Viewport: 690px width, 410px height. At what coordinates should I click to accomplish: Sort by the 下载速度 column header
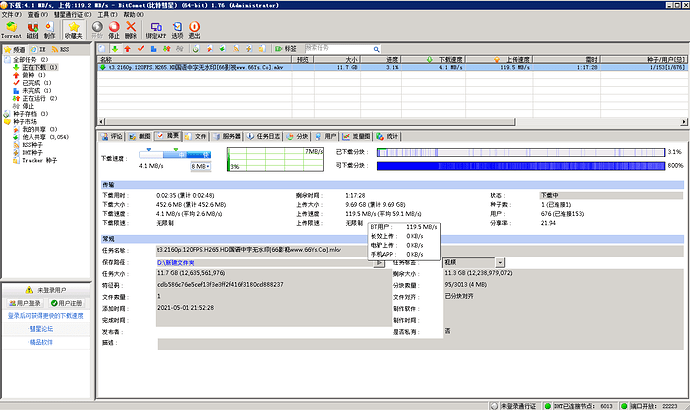(433, 59)
